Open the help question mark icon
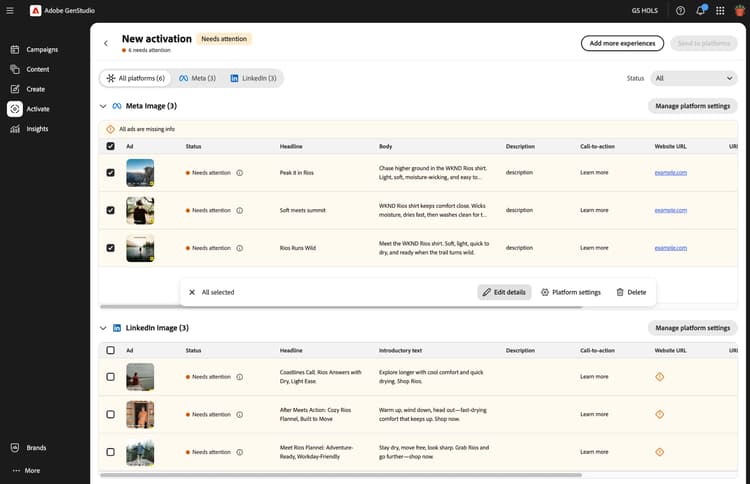The image size is (750, 484). (680, 11)
